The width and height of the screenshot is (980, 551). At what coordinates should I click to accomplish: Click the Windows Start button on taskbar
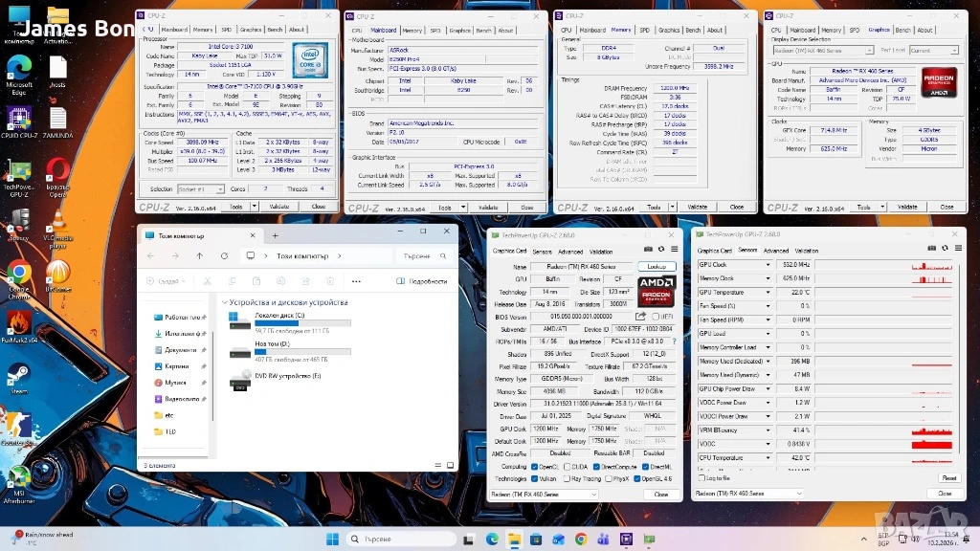pyautogui.click(x=330, y=540)
